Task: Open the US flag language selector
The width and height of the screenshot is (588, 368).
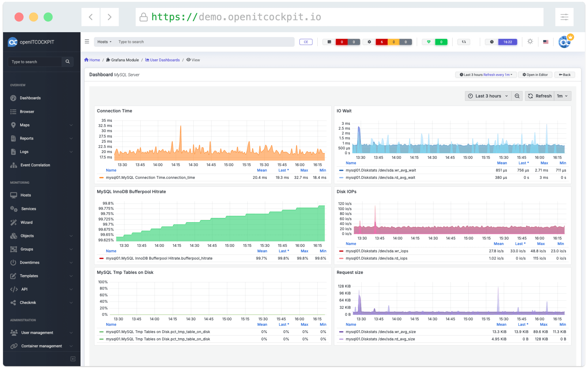Action: [546, 42]
